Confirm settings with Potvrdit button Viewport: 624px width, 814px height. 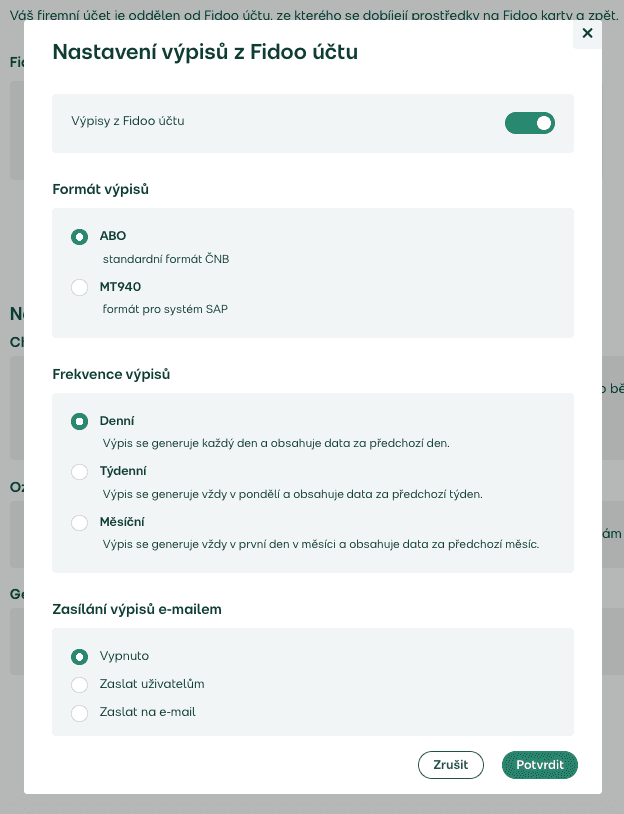click(539, 765)
